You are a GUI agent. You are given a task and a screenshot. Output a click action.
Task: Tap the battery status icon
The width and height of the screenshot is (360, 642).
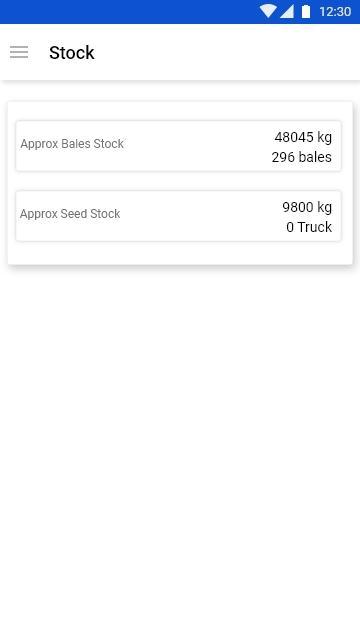tap(306, 11)
